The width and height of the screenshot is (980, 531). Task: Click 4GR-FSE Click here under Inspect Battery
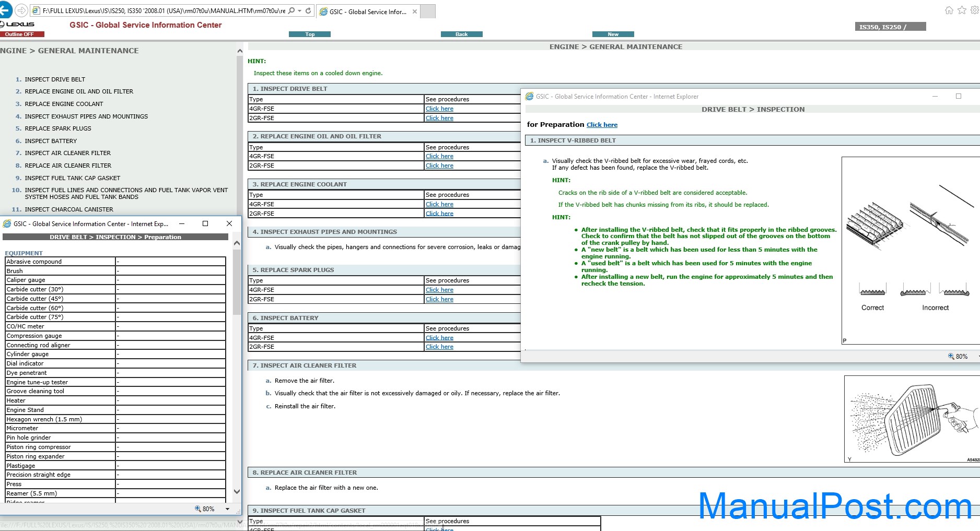439,338
